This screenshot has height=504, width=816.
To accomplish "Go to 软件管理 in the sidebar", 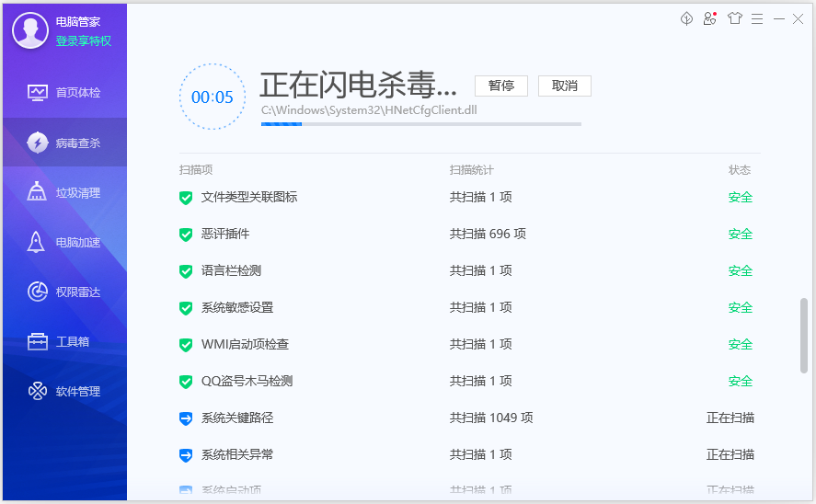I will (x=64, y=391).
